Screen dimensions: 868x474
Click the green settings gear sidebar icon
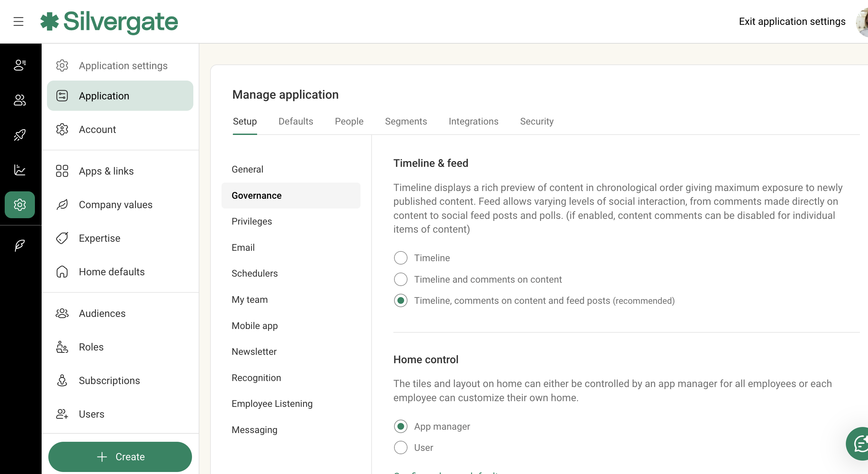pos(19,204)
